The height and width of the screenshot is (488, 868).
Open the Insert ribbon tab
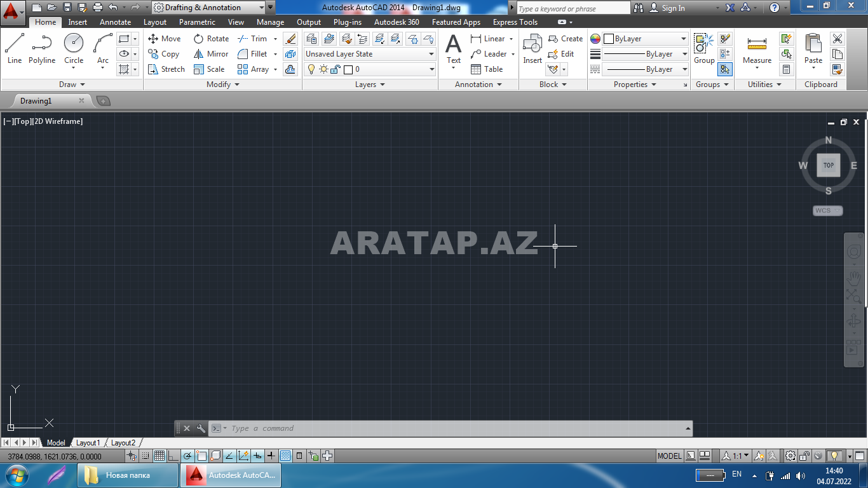coord(78,22)
